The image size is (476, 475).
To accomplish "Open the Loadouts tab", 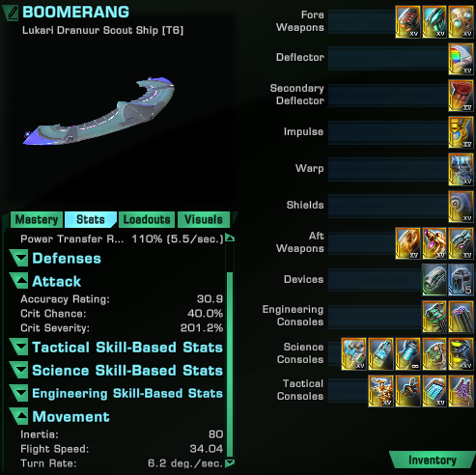I will point(147,219).
